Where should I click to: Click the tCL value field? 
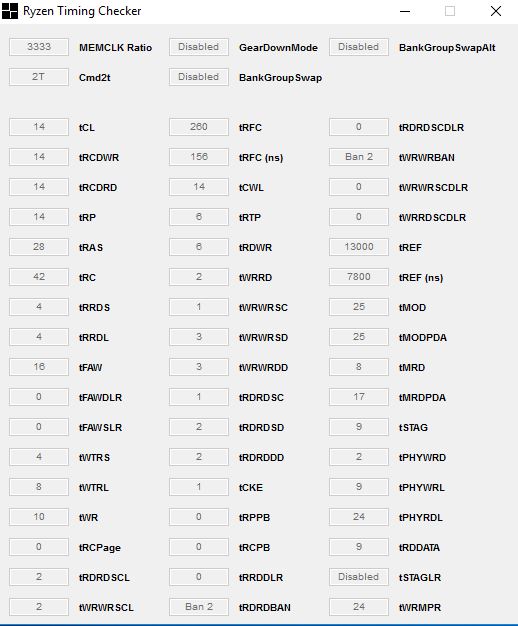point(39,127)
